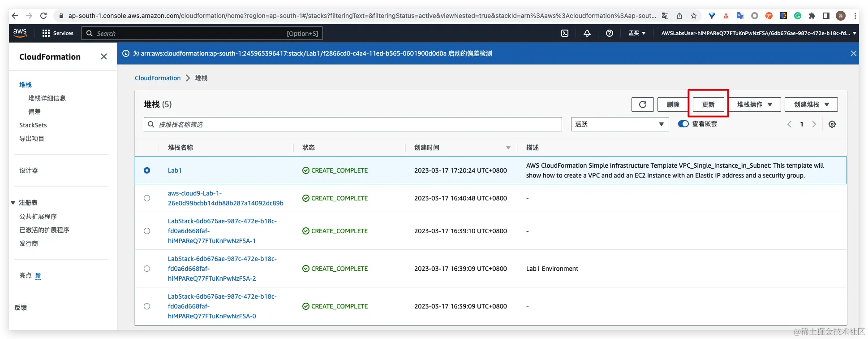Click the info icon in the banner
This screenshot has width=868, height=339.
click(x=126, y=53)
